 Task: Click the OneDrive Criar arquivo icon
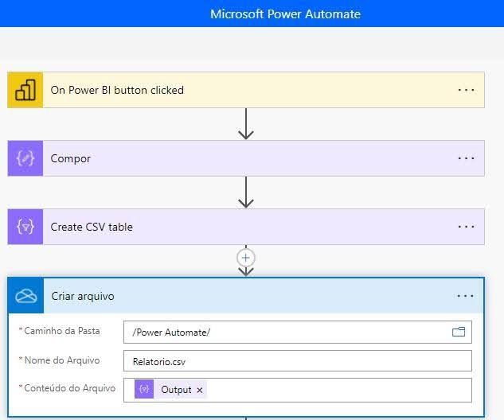click(25, 296)
